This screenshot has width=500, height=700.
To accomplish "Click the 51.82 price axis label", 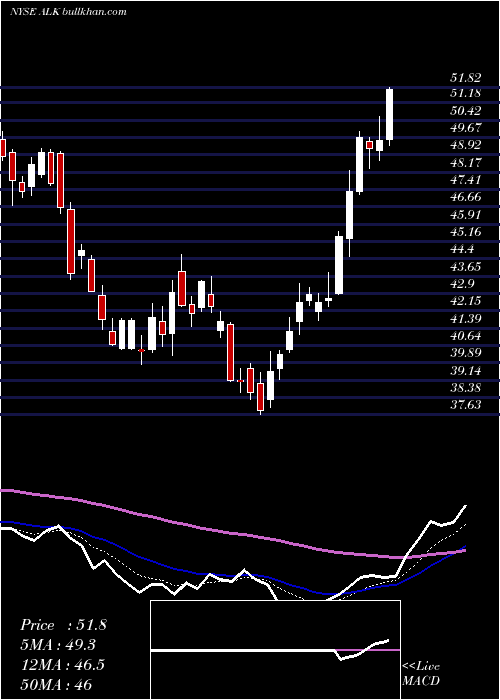I will 466,78.
